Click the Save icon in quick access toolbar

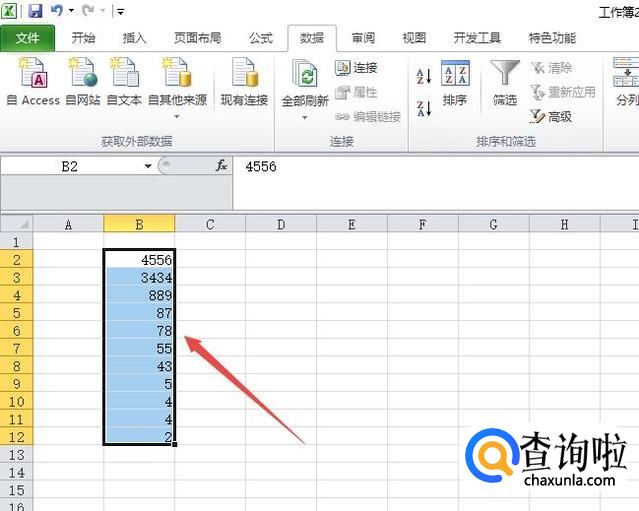click(35, 11)
